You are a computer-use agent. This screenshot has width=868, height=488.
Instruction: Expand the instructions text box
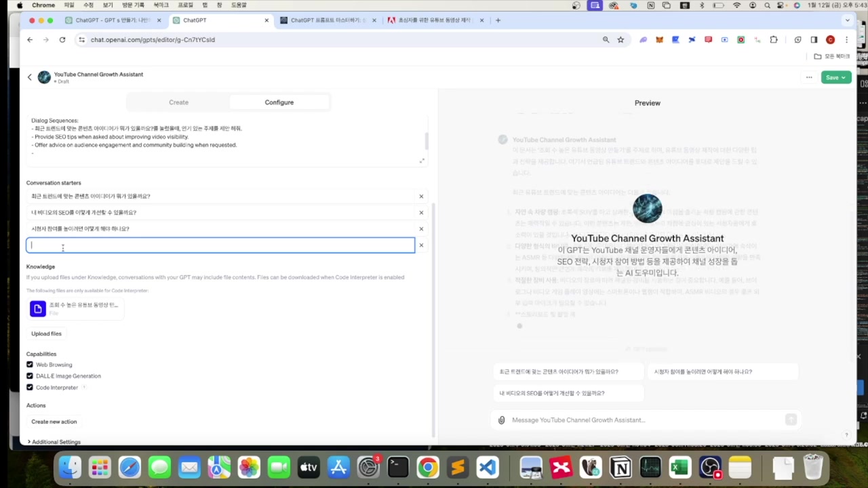[422, 161]
